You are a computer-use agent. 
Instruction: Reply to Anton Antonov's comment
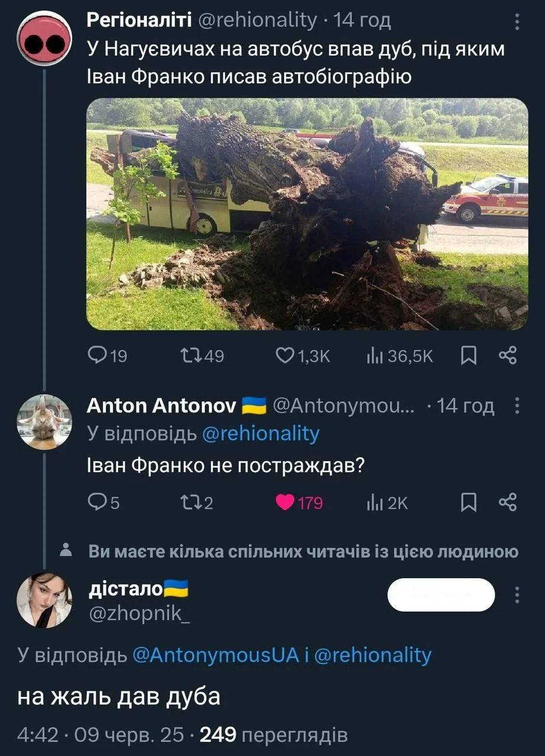96,503
